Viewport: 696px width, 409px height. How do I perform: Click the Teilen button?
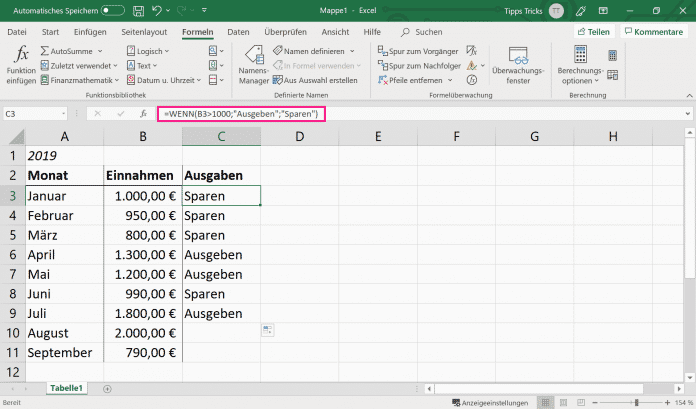click(593, 32)
